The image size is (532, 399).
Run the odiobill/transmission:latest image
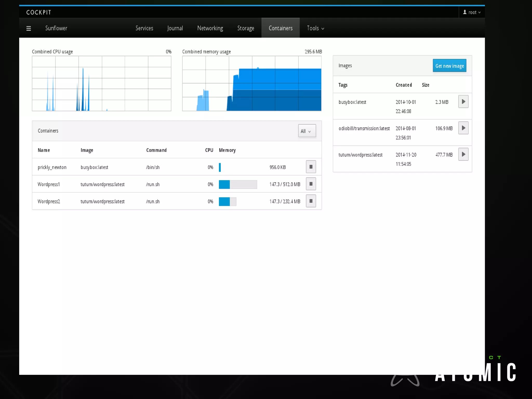463,128
